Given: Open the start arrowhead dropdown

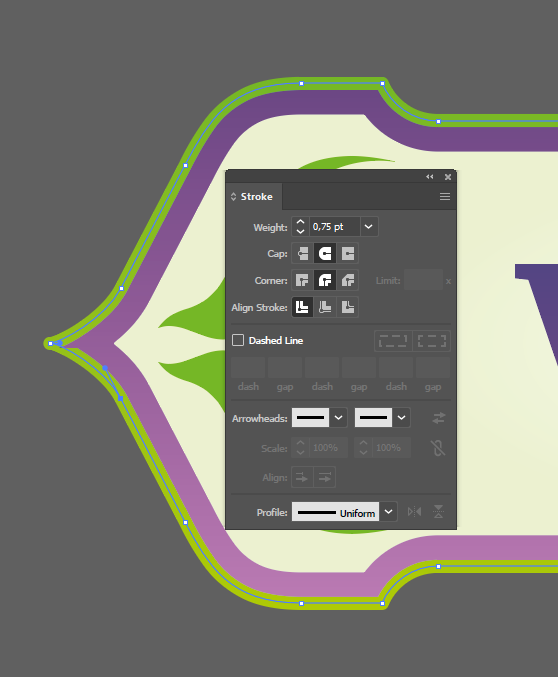Looking at the screenshot, I should 339,418.
